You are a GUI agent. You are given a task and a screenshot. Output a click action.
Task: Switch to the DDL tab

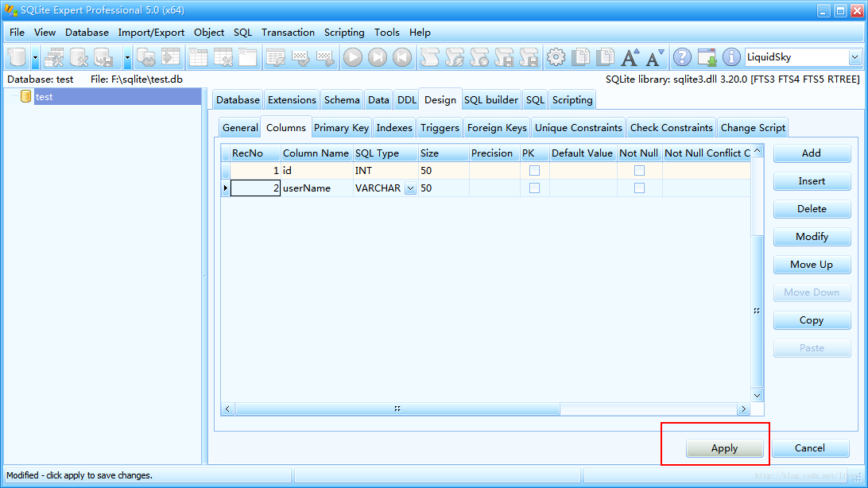coord(407,100)
